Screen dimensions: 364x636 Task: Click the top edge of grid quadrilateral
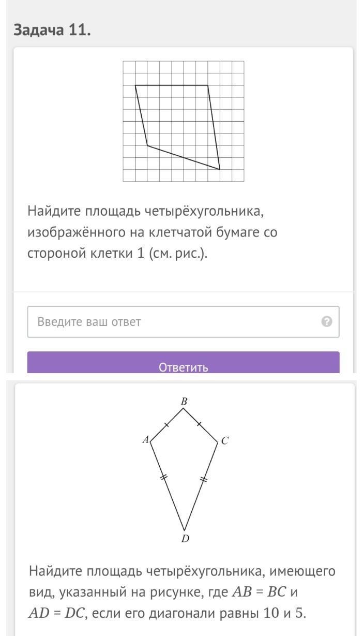pos(171,85)
